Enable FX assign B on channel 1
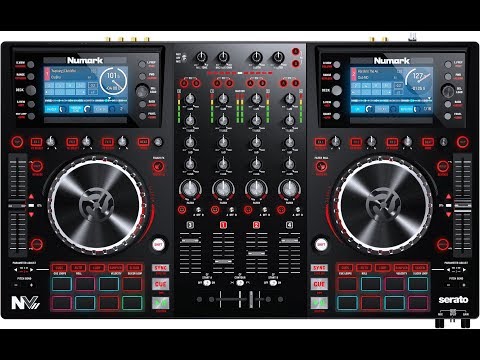 coord(229,83)
